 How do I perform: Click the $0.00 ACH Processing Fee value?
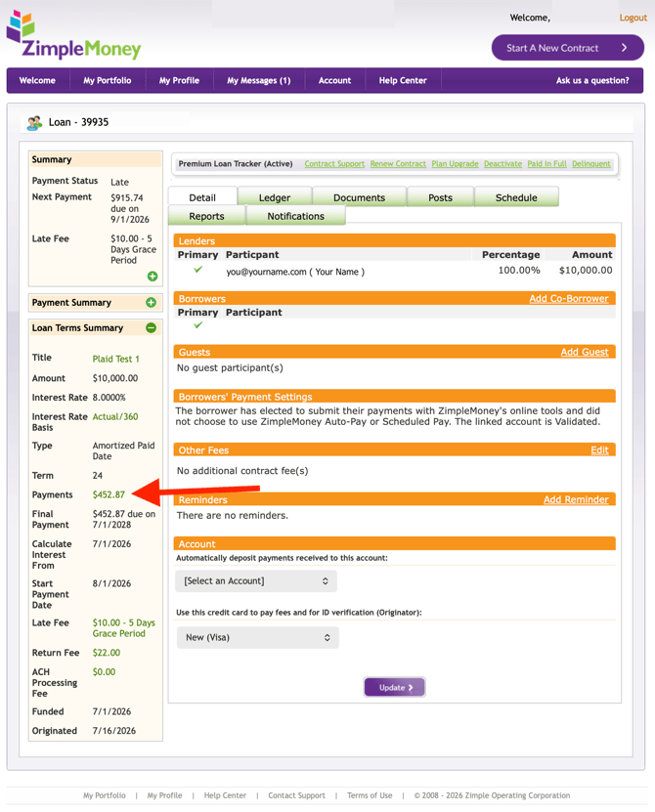pyautogui.click(x=105, y=672)
